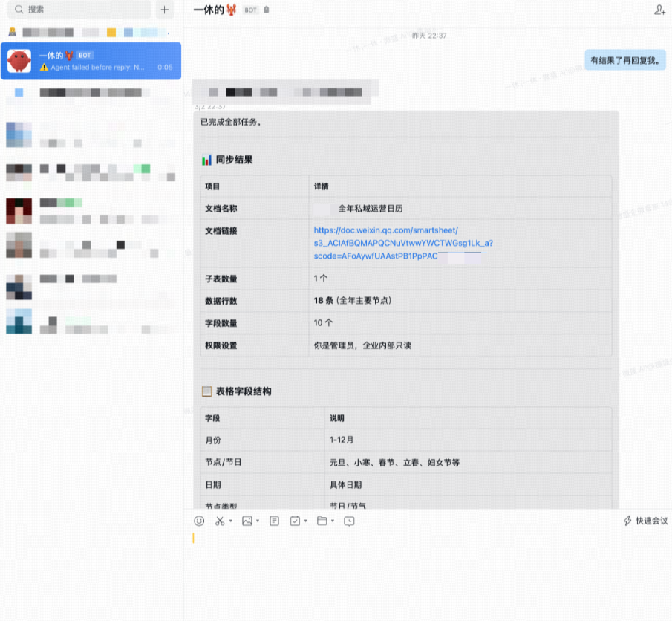This screenshot has width=672, height=621.
Task: Click the 文档名称 row label
Action: [221, 209]
